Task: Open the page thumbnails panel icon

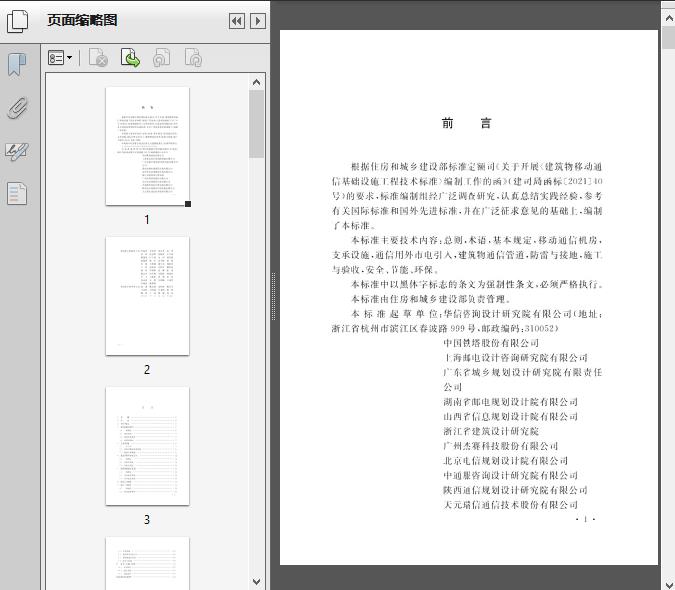Action: [x=18, y=21]
